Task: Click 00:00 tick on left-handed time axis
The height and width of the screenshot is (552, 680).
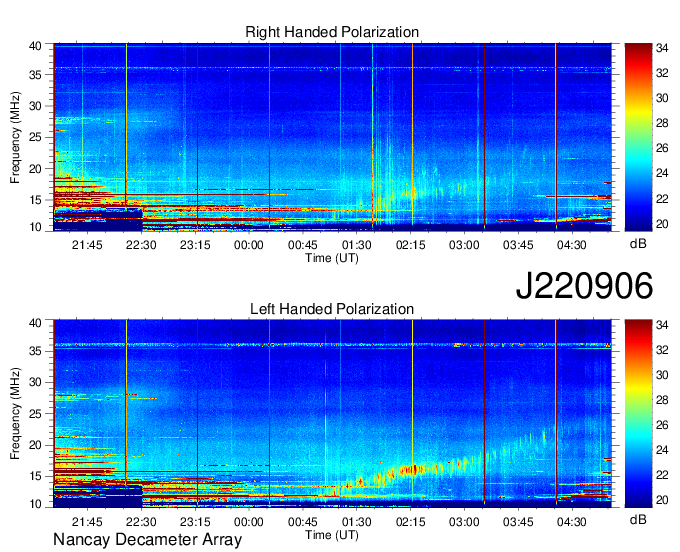Action: click(x=248, y=522)
